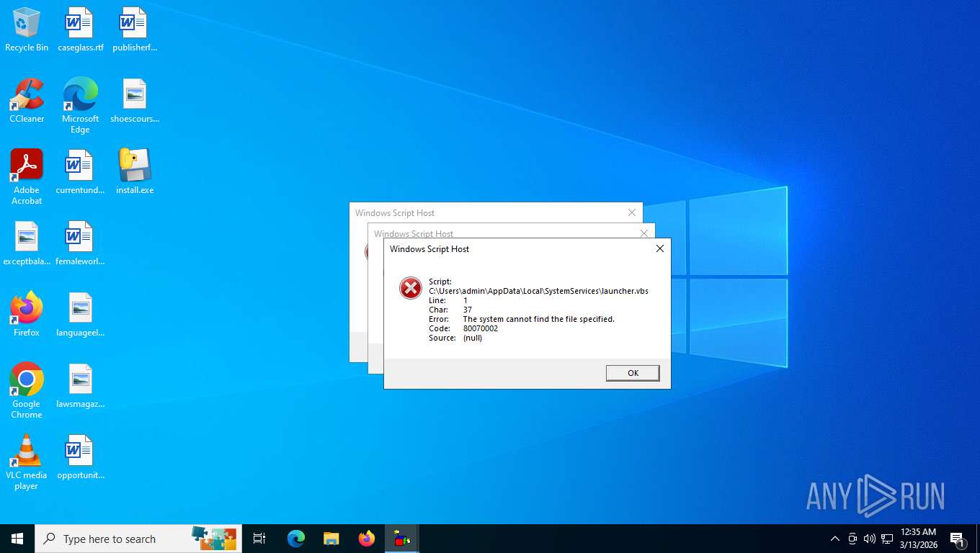Select the shoescours... image file
The image size is (980, 553).
[x=135, y=101]
